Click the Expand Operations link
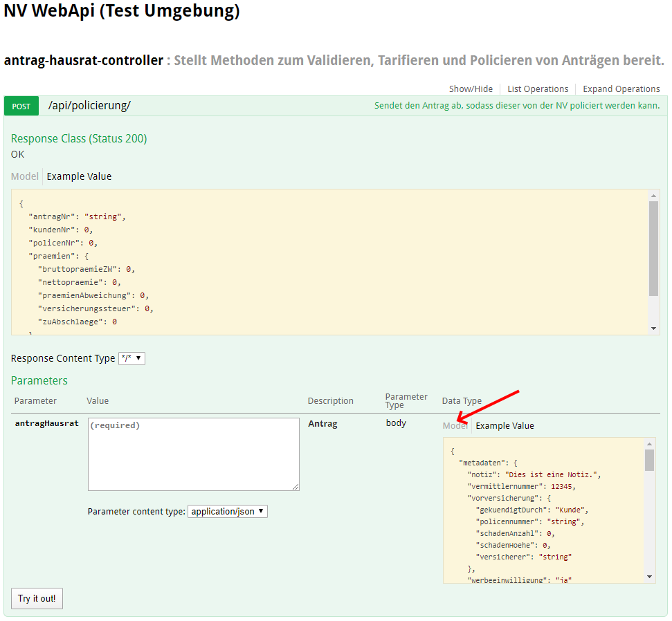Viewport: 672px width, 621px height. (621, 89)
